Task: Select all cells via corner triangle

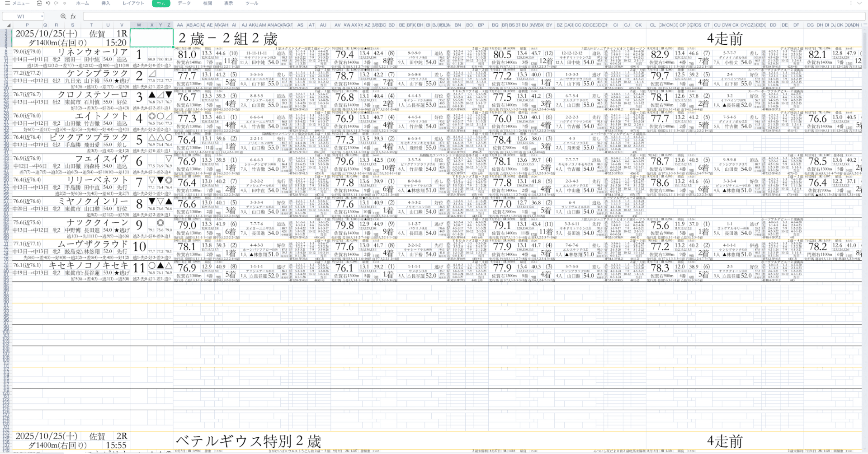Action: coord(9,24)
